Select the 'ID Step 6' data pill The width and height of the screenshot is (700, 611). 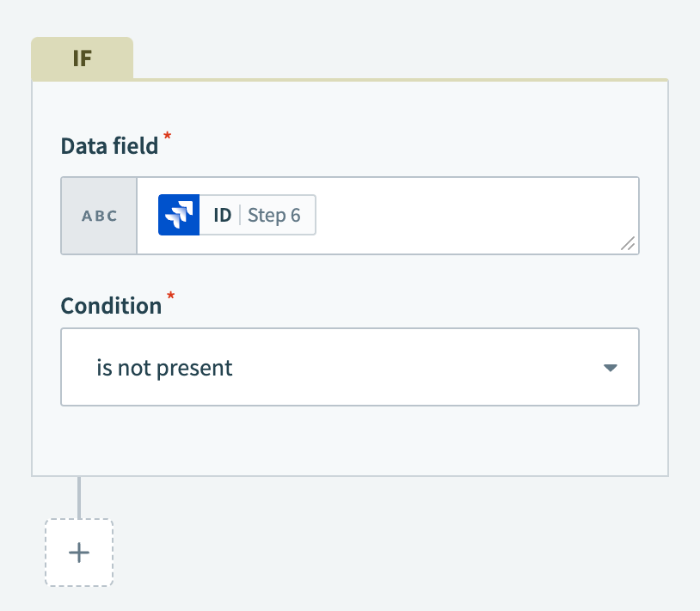point(235,214)
